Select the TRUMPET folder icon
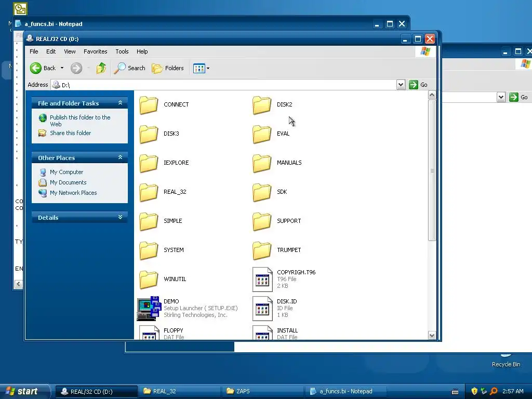 (262, 251)
